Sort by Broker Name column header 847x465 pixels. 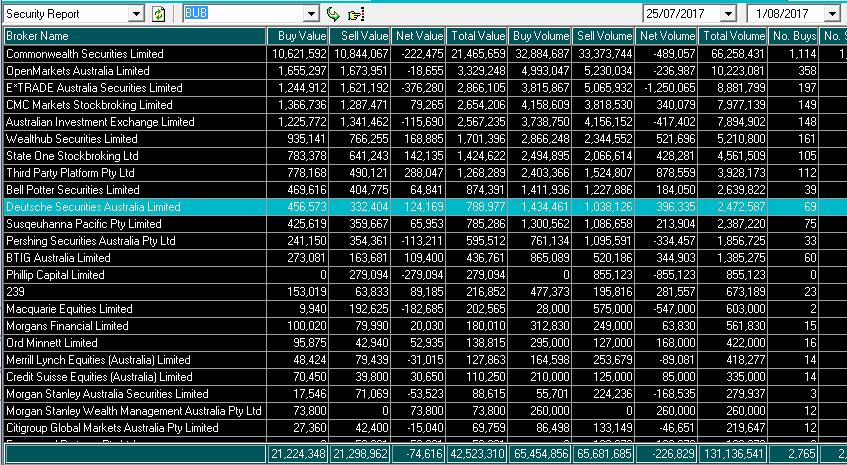click(x=135, y=36)
